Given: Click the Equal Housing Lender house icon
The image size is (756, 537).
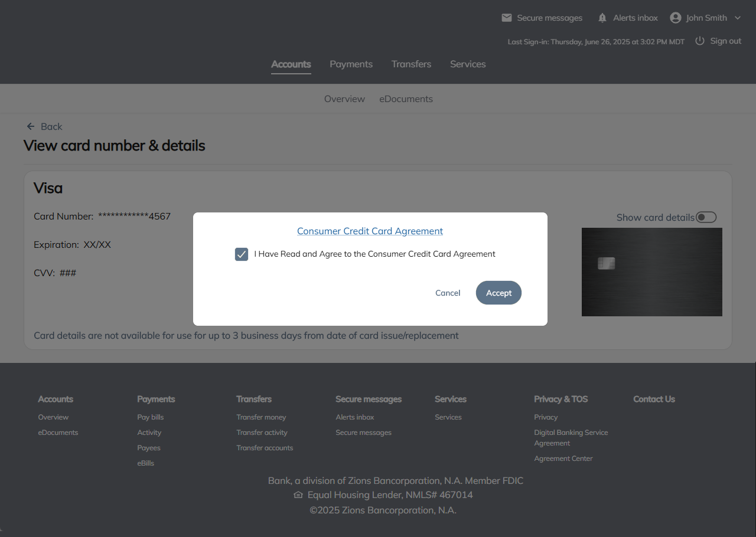Looking at the screenshot, I should (x=298, y=495).
